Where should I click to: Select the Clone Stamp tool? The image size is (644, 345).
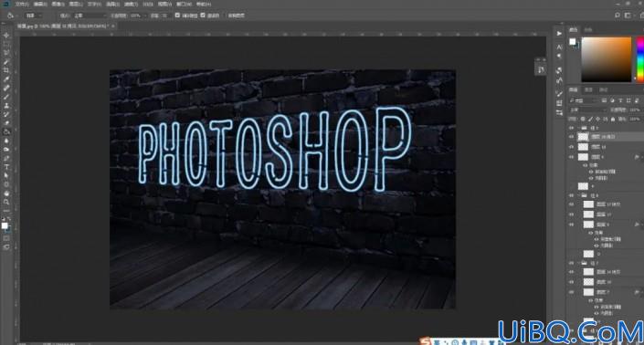tap(6, 106)
